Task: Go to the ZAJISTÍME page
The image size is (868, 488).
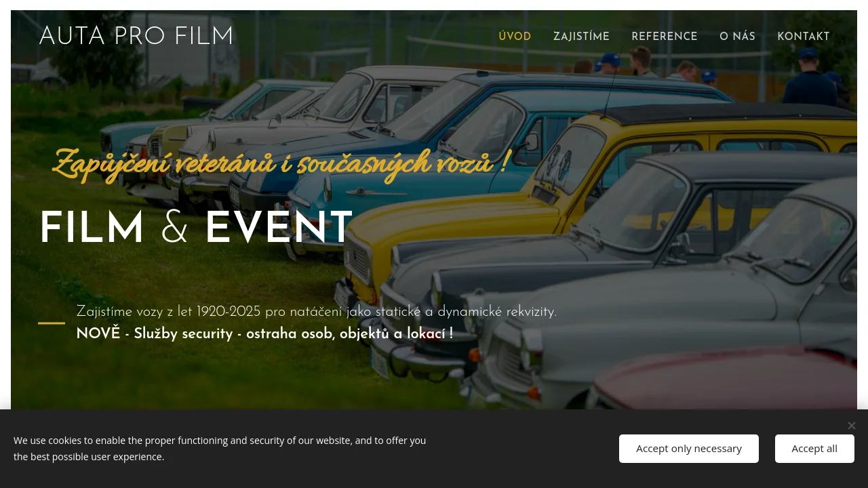Action: click(x=581, y=37)
